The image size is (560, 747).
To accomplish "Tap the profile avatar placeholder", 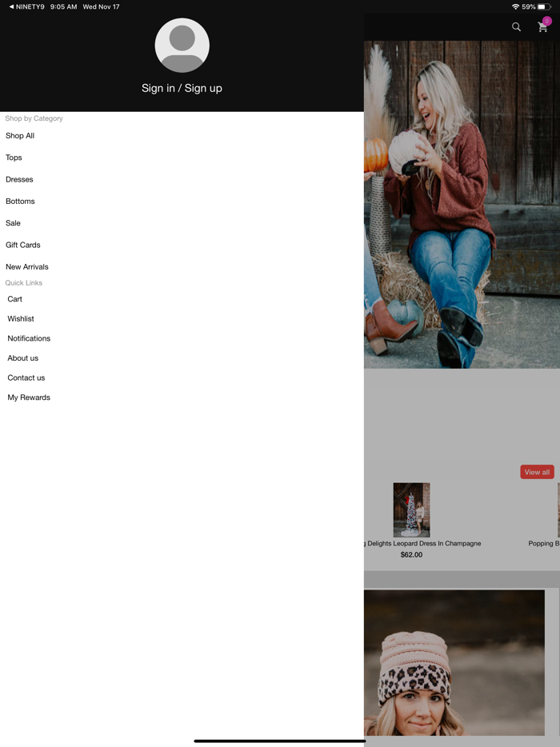I will 182,46.
